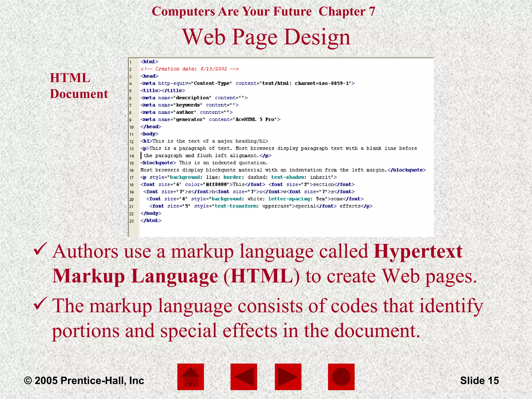Select the 'HTML Document' caption
532x399 pixels.
(79, 86)
